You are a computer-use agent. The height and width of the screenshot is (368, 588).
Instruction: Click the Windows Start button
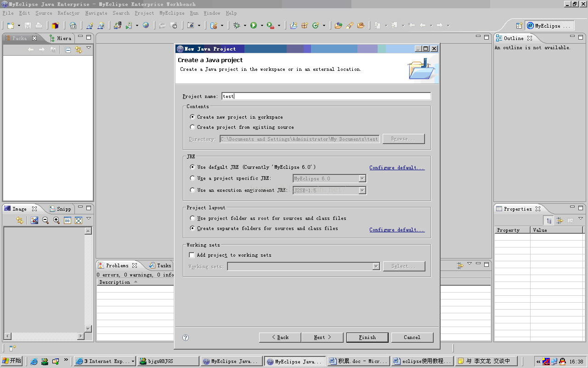[x=11, y=361]
